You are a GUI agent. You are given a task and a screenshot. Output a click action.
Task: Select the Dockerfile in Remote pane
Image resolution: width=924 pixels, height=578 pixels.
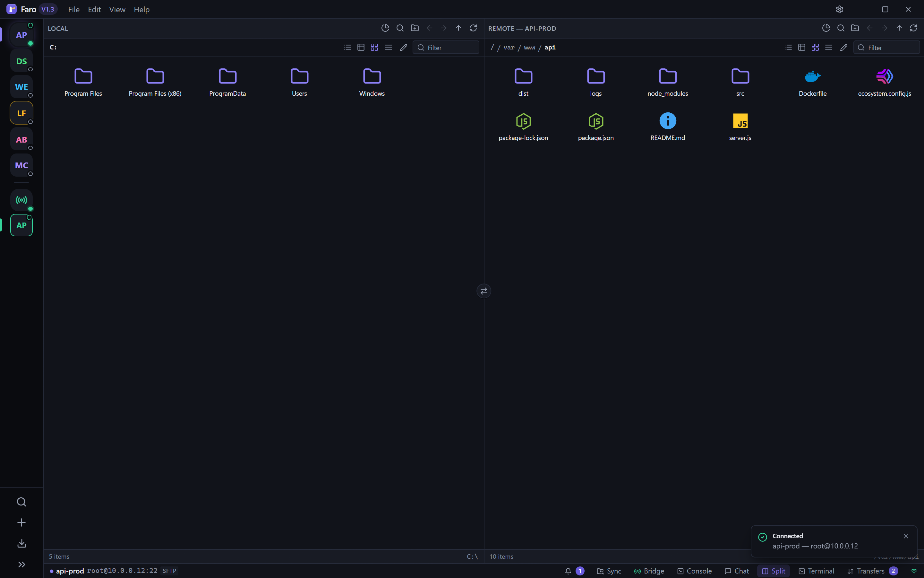812,82
